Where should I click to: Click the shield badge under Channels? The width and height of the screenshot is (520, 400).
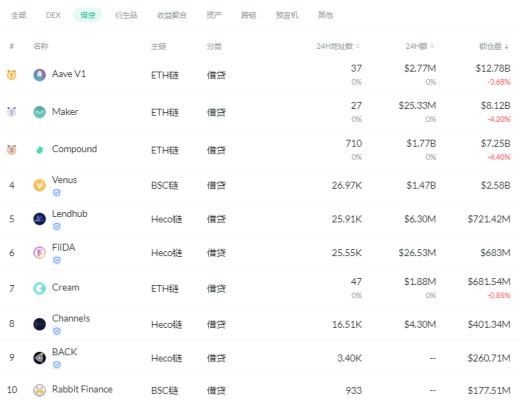coord(57,331)
